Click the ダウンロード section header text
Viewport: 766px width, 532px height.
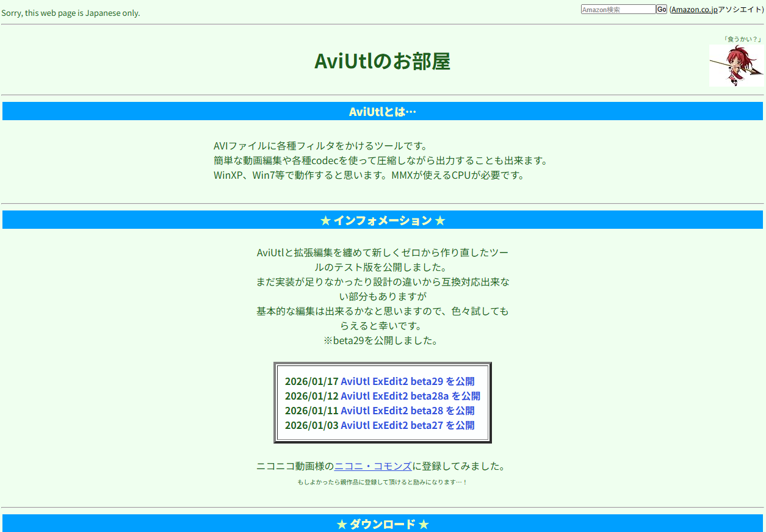click(x=382, y=525)
